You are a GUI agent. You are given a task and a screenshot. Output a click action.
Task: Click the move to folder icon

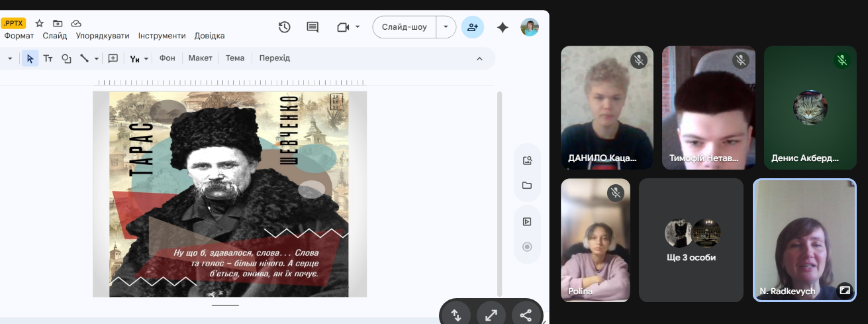[58, 23]
